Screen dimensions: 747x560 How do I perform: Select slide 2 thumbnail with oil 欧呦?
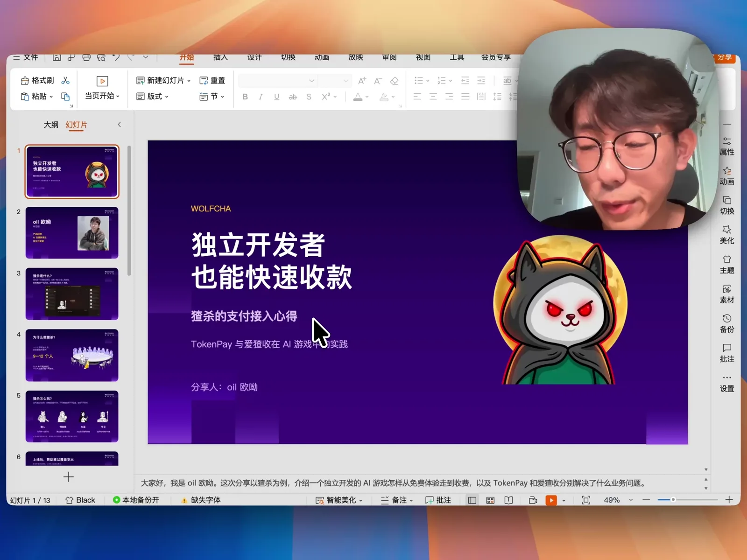(x=72, y=233)
